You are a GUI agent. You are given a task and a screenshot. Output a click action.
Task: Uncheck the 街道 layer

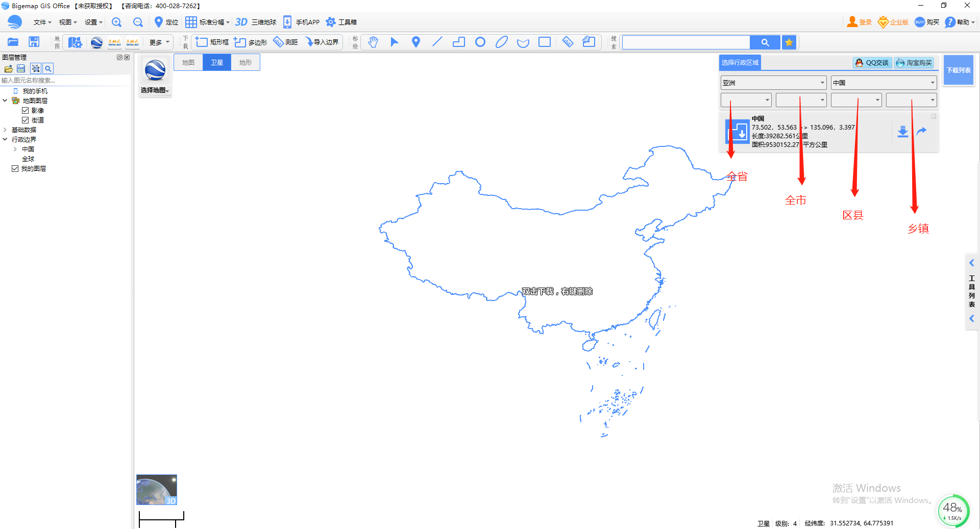point(26,120)
